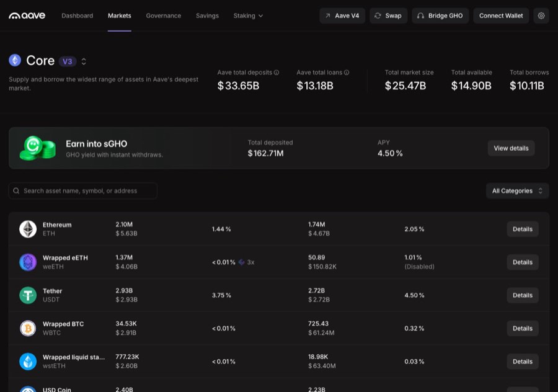The image size is (558, 392).
Task: Click the Aave logo
Action: point(27,16)
